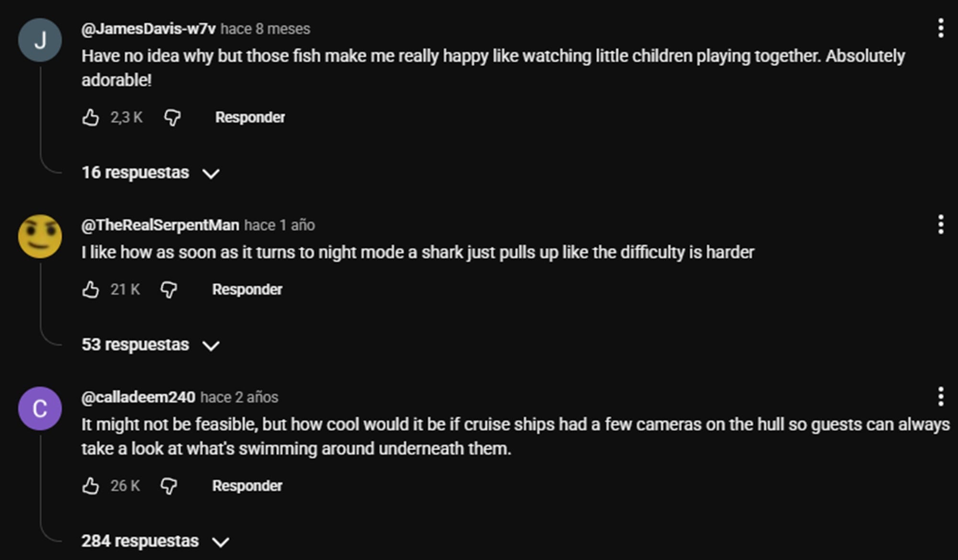Viewport: 958px width, 560px height.
Task: Like calladeem240's cruise ship comment
Action: [91, 485]
